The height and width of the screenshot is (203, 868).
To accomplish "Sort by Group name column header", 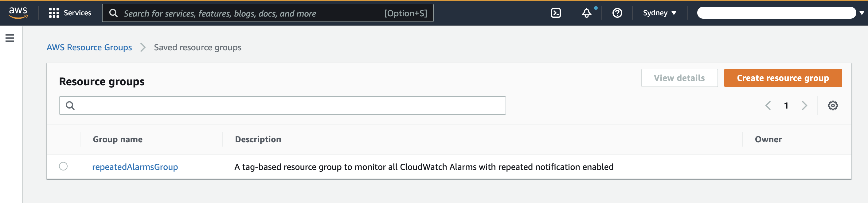I will [118, 140].
